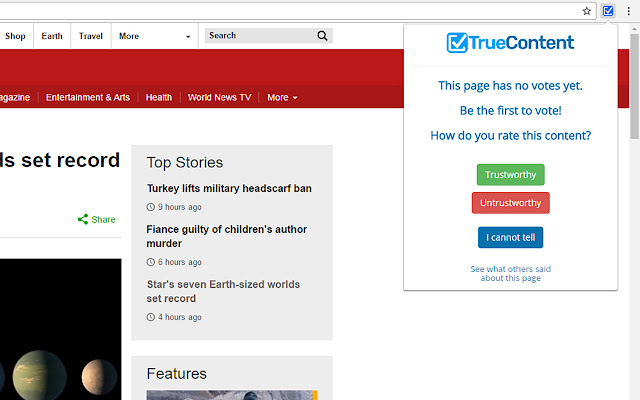640x400 pixels.
Task: Open Turkey lifts military headscarf ban story
Action: pyautogui.click(x=229, y=189)
